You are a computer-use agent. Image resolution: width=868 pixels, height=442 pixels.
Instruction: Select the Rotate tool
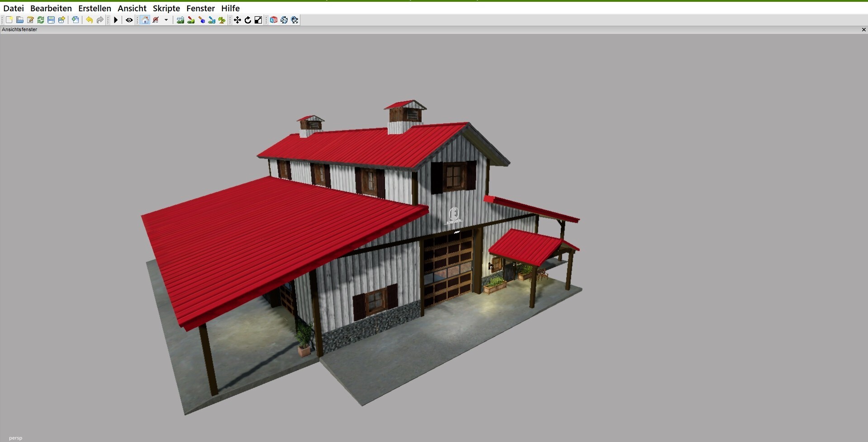tap(248, 20)
